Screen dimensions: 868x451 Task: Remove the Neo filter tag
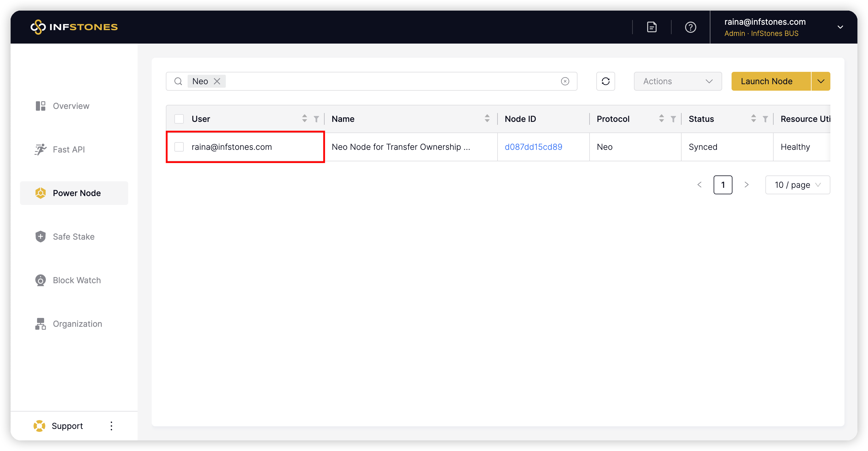(x=217, y=81)
